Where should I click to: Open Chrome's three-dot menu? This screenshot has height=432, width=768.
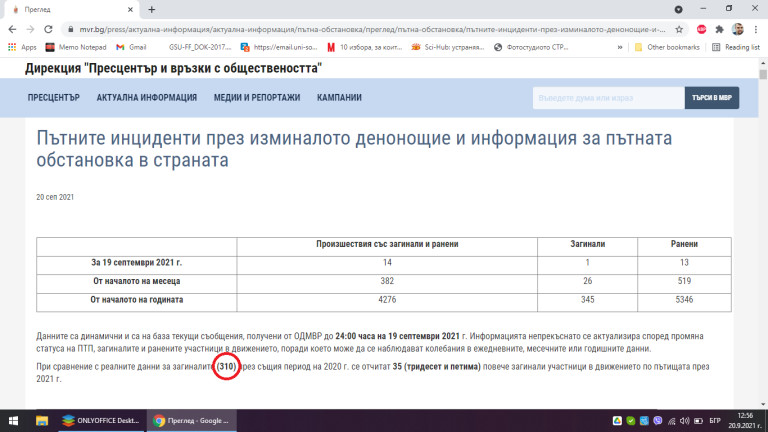(x=756, y=29)
